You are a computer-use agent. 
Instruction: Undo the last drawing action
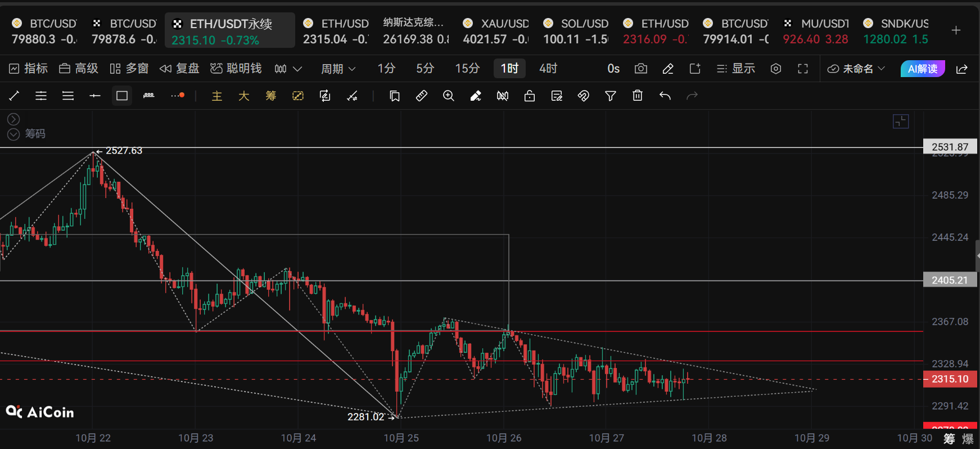tap(665, 96)
